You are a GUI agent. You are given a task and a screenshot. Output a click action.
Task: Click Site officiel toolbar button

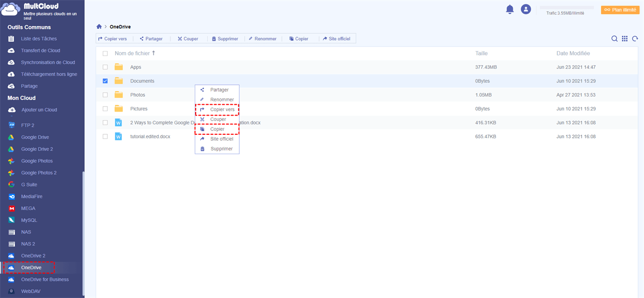click(336, 39)
